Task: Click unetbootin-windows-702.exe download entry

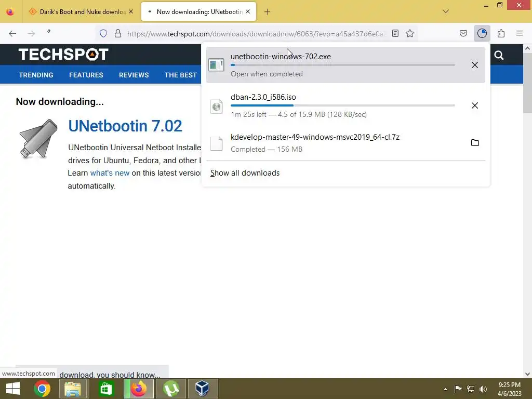Action: coord(345,65)
